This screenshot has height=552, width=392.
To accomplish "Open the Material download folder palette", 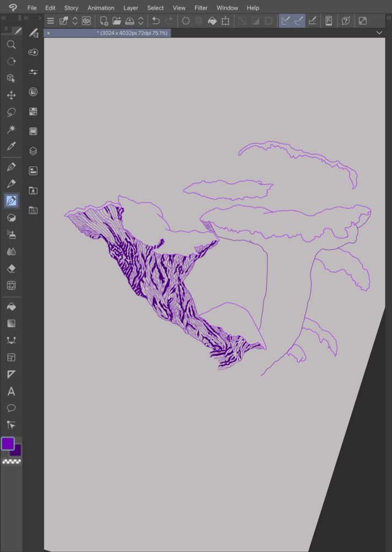I will click(x=34, y=190).
